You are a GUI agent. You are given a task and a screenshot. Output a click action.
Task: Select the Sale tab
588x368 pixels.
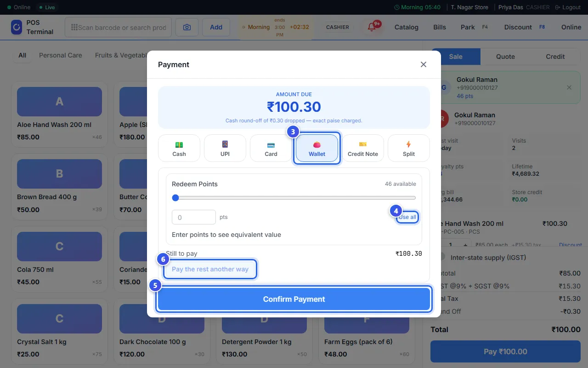pos(456,57)
